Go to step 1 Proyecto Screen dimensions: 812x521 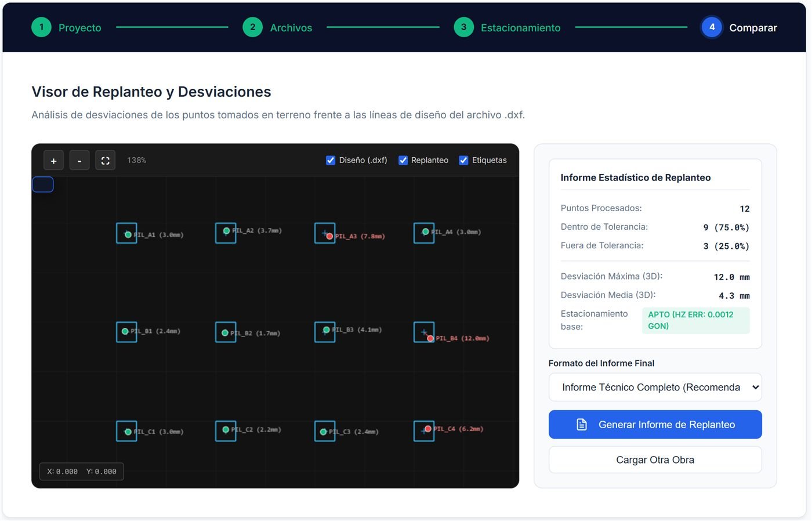66,27
